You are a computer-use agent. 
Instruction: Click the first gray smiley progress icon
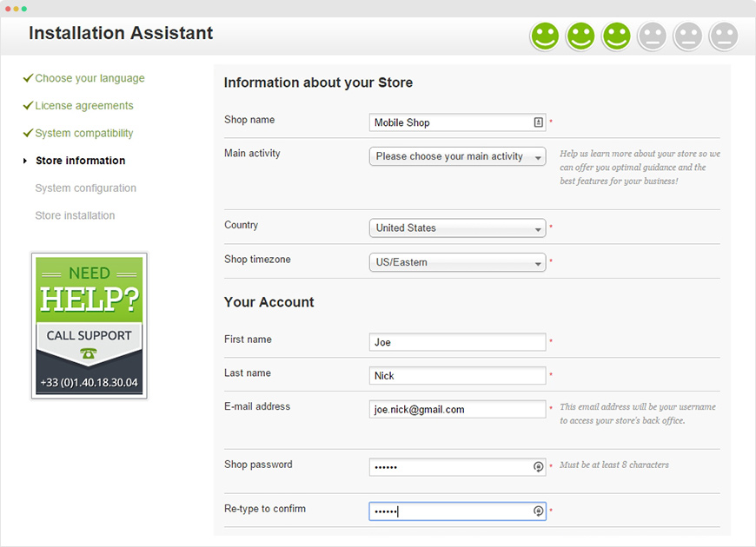tap(652, 36)
